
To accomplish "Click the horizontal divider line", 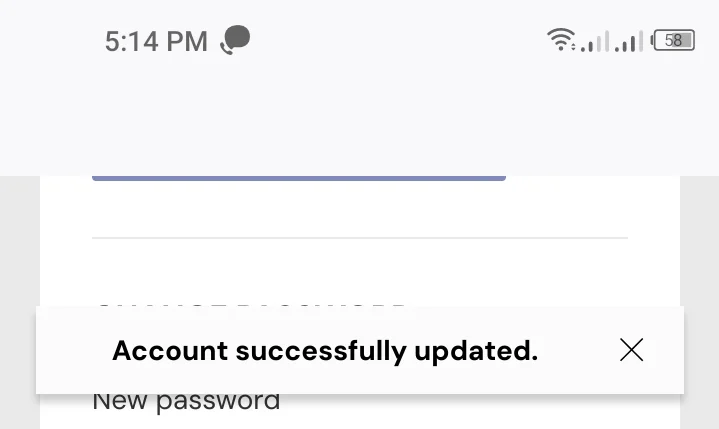I will click(360, 238).
